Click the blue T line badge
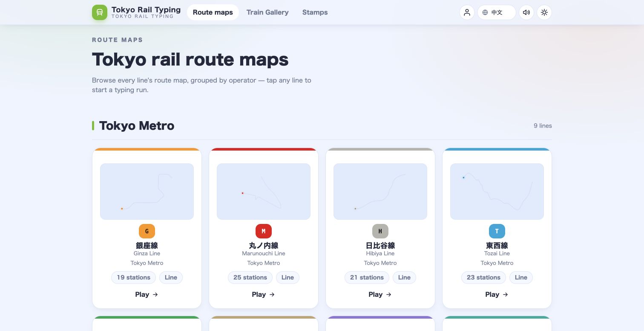The height and width of the screenshot is (331, 644). pyautogui.click(x=497, y=231)
